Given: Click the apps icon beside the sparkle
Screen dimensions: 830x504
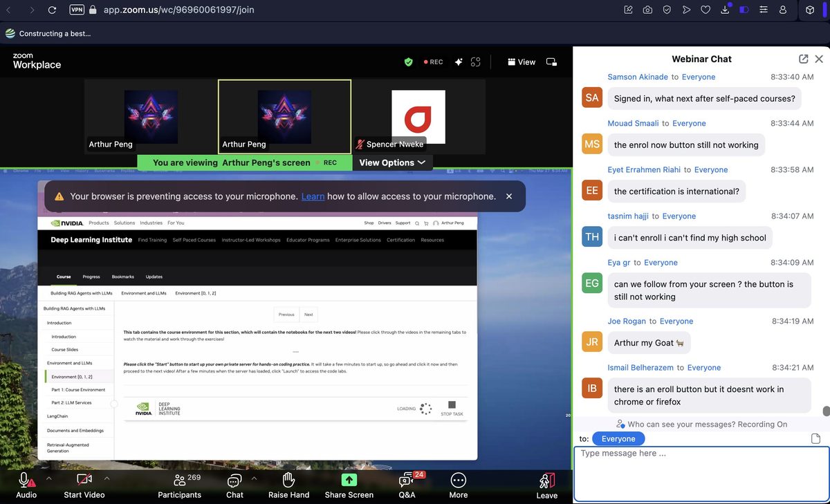Looking at the screenshot, I should (x=475, y=62).
